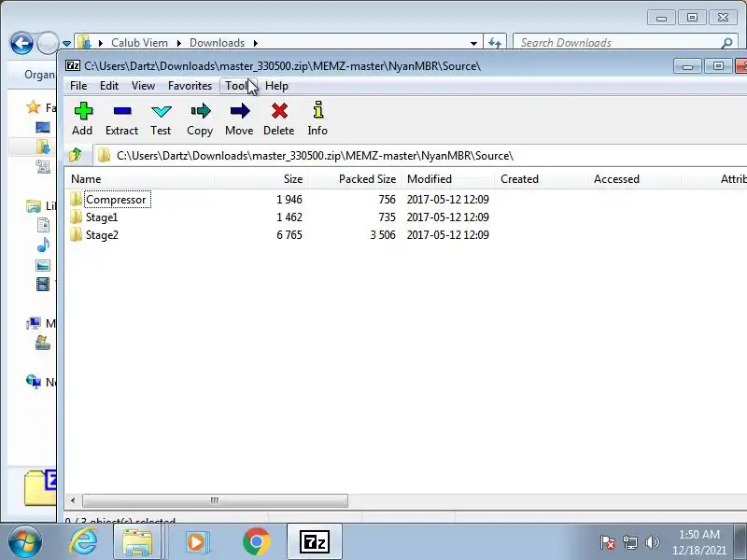Click the Compressor folder name
Image resolution: width=747 pixels, height=560 pixels.
click(x=116, y=200)
